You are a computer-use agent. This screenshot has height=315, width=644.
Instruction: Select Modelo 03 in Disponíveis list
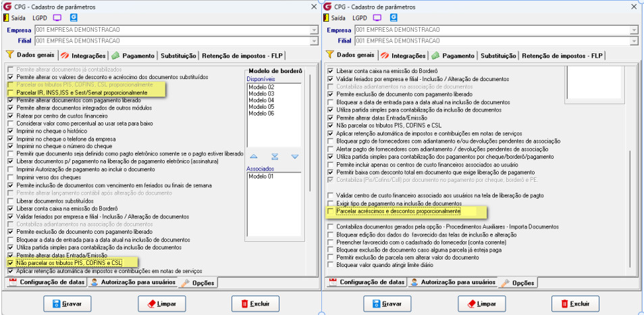click(x=261, y=94)
